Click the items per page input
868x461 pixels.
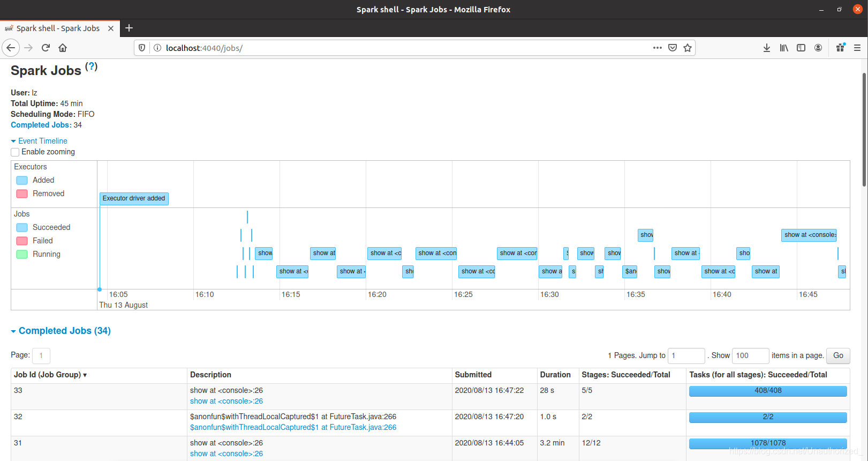click(x=750, y=355)
